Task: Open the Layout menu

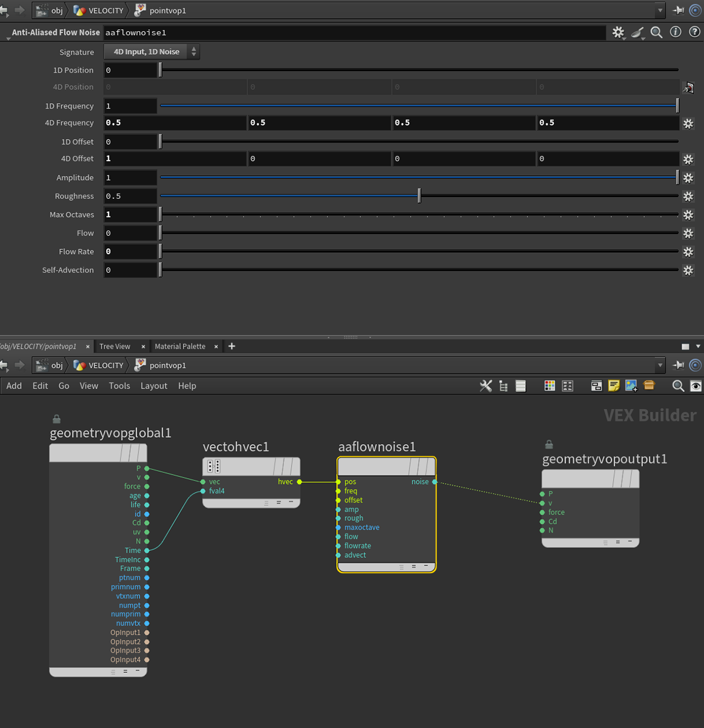Action: (154, 385)
